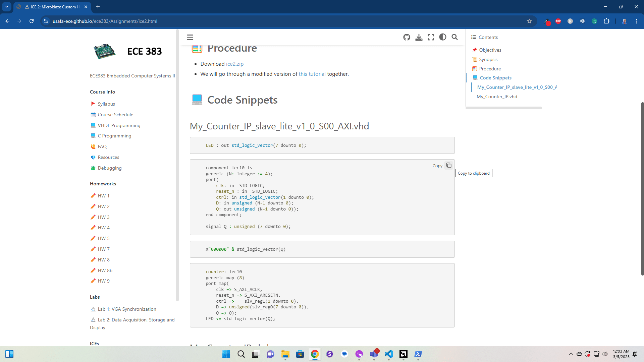Image resolution: width=644 pixels, height=362 pixels.
Task: Bookmark this page with star
Action: [529, 21]
